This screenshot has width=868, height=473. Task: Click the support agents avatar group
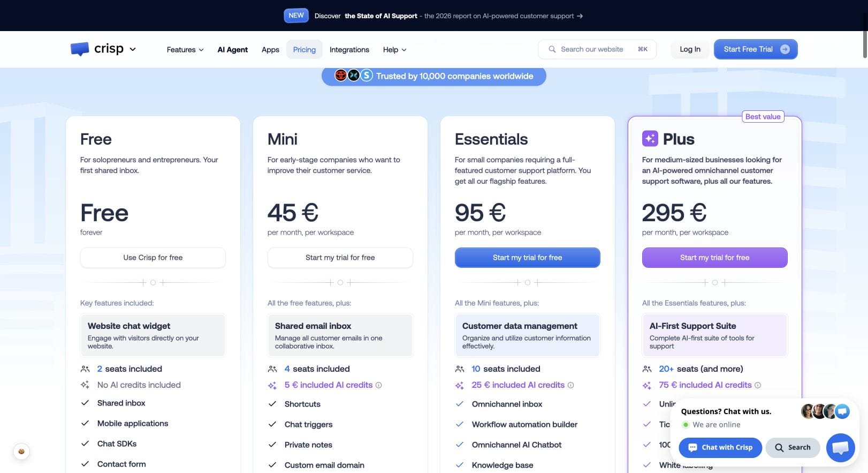825,411
